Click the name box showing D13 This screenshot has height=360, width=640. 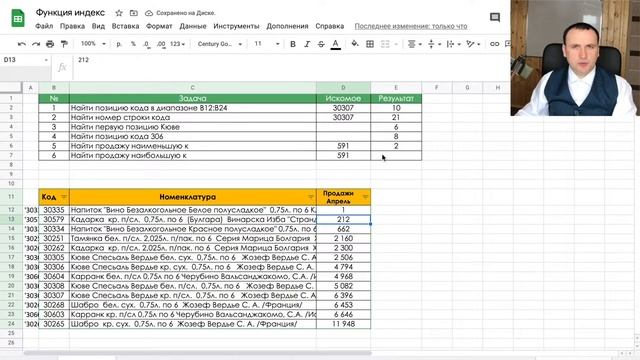point(24,60)
